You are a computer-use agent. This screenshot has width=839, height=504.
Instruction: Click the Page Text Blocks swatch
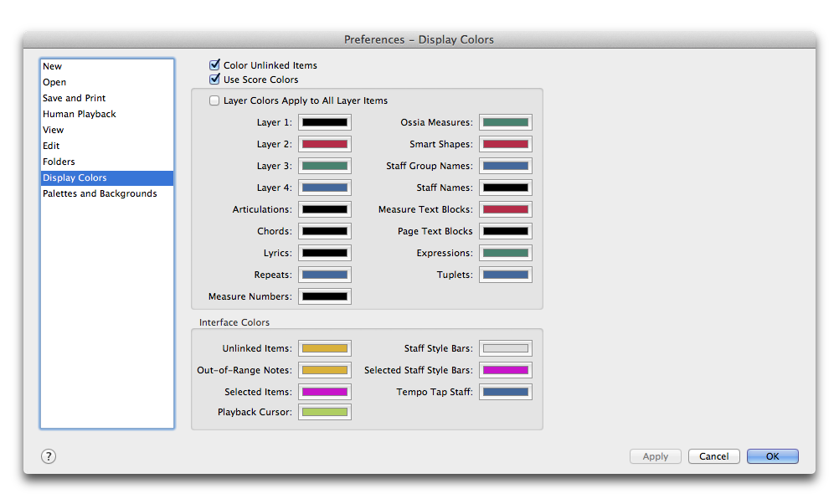coord(506,231)
